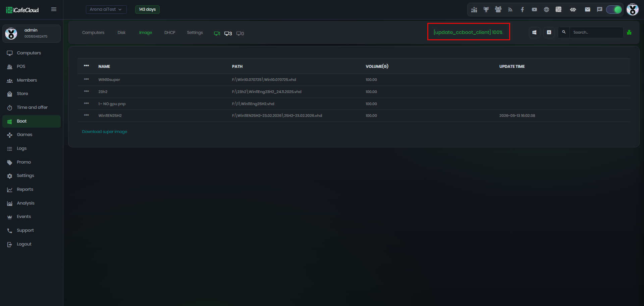Open Members in the sidebar
This screenshot has width=644, height=306.
click(32, 80)
